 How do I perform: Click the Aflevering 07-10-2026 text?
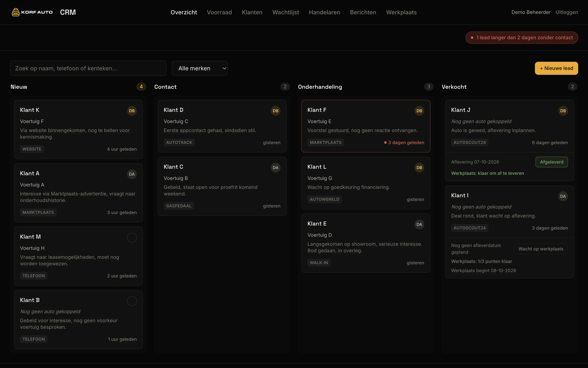coord(475,162)
